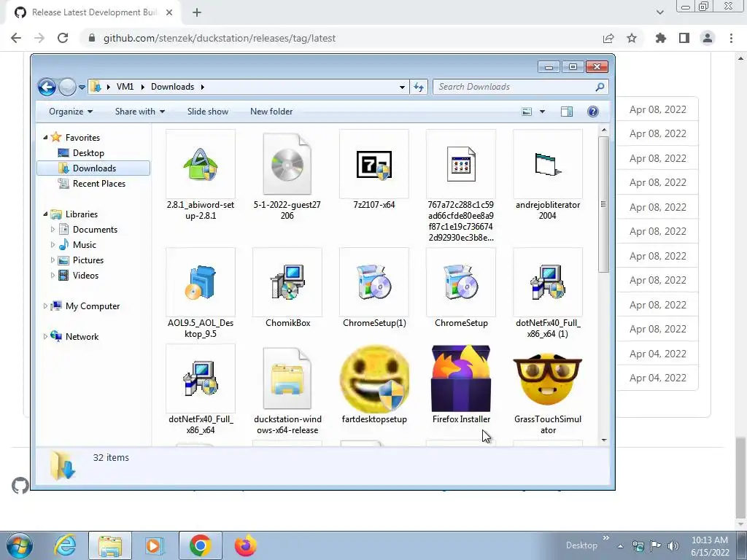Click the VM1 breadcrumb in the address bar
Image resolution: width=747 pixels, height=560 pixels.
tap(125, 87)
